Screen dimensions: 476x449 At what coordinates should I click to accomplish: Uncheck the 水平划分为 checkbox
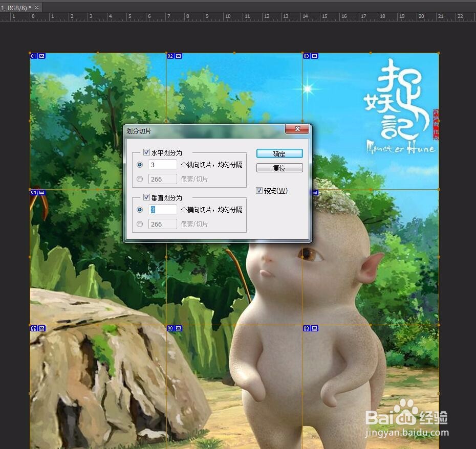click(147, 152)
